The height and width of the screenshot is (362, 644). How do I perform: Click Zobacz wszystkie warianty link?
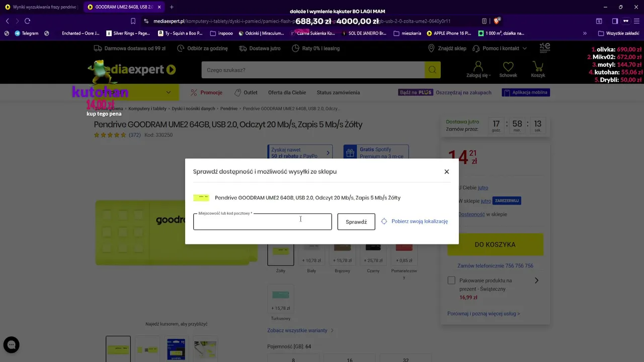(300, 330)
